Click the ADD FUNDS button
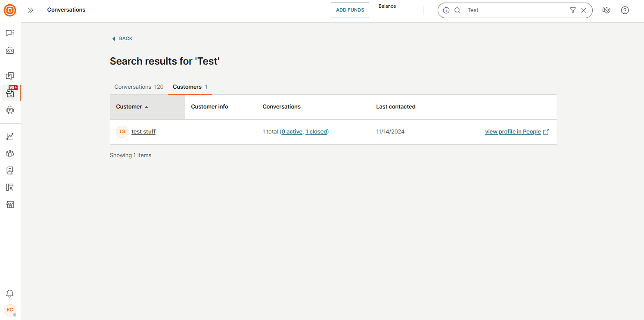The image size is (644, 320). pyautogui.click(x=350, y=10)
